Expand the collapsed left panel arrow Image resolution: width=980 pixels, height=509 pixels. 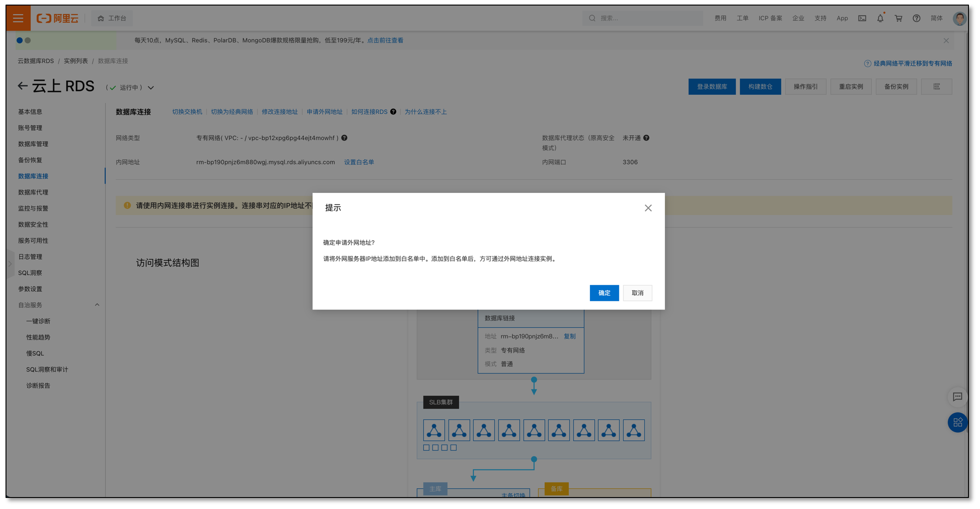coord(10,263)
